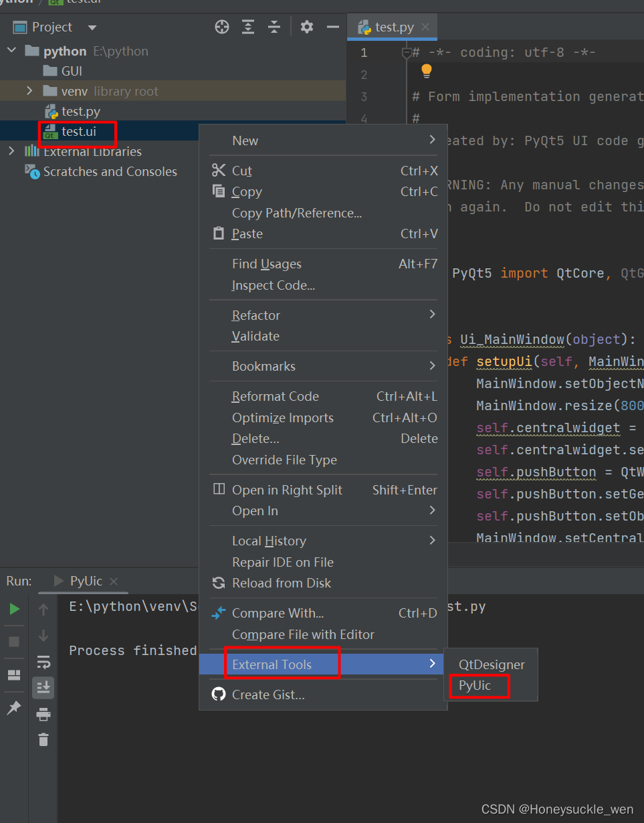644x823 pixels.
Task: Open the Project view dropdown
Action: [91, 27]
